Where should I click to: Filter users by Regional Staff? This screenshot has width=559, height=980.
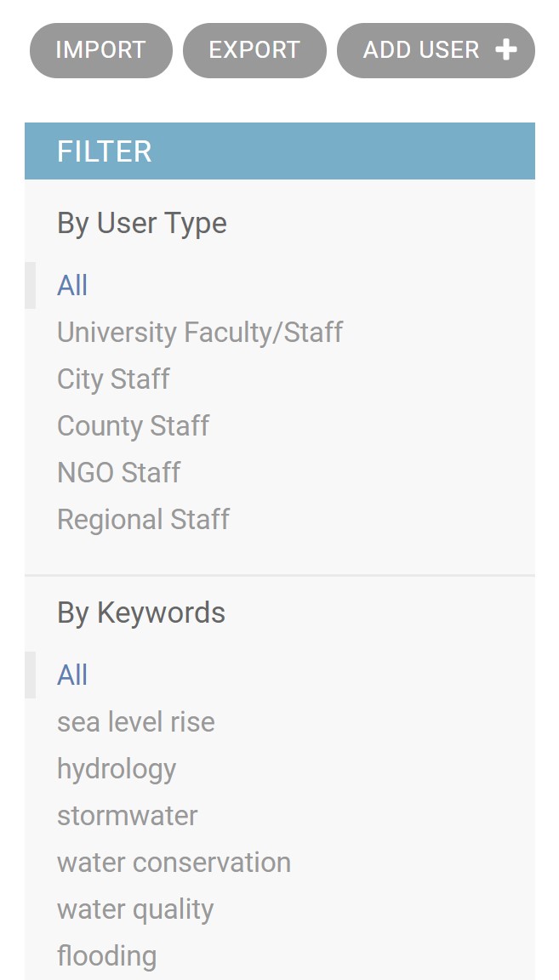click(x=143, y=520)
